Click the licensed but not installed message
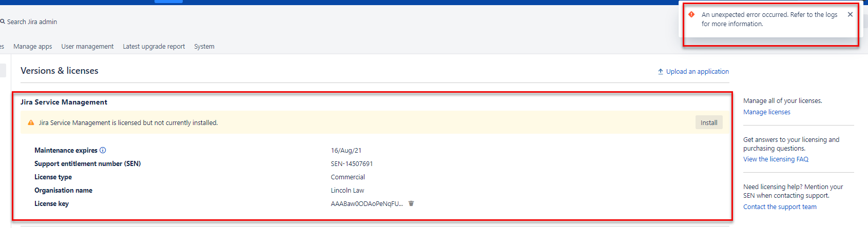 [x=128, y=122]
